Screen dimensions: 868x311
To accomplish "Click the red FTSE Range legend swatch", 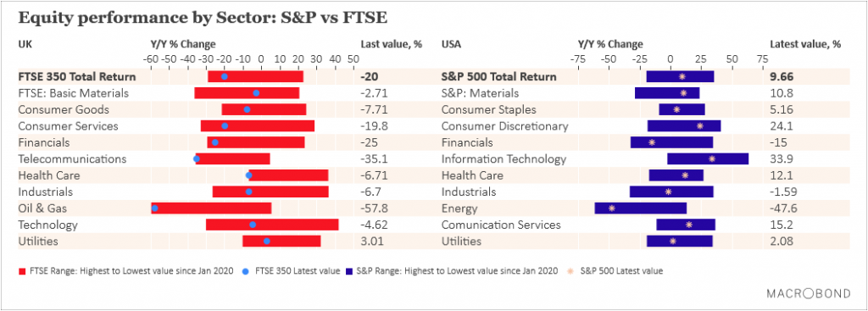I will tap(22, 272).
